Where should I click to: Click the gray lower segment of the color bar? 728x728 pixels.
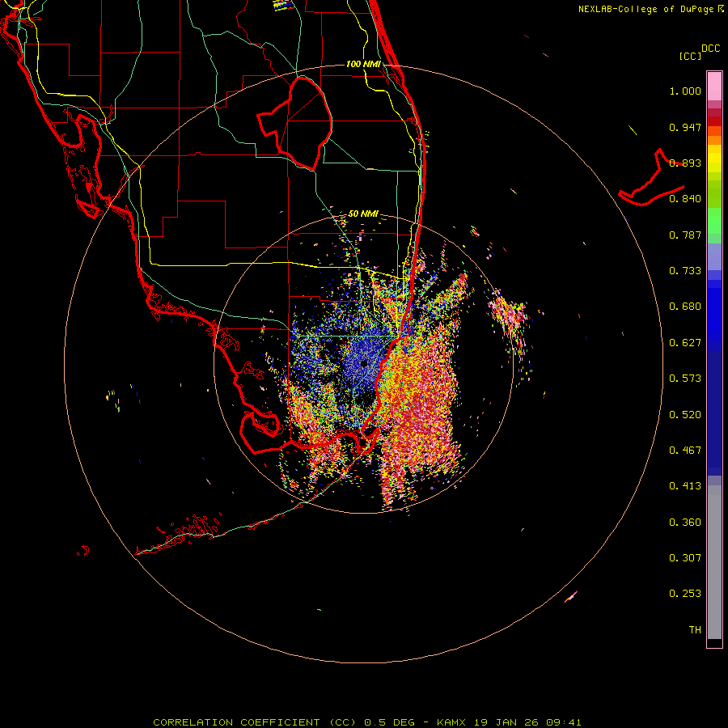click(x=714, y=562)
